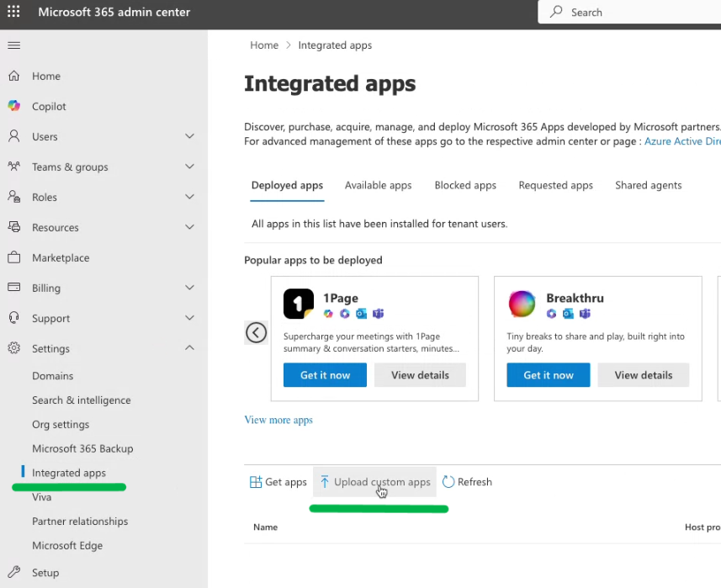Click the upload arrow icon
Viewport: 721px width, 588px height.
[325, 482]
